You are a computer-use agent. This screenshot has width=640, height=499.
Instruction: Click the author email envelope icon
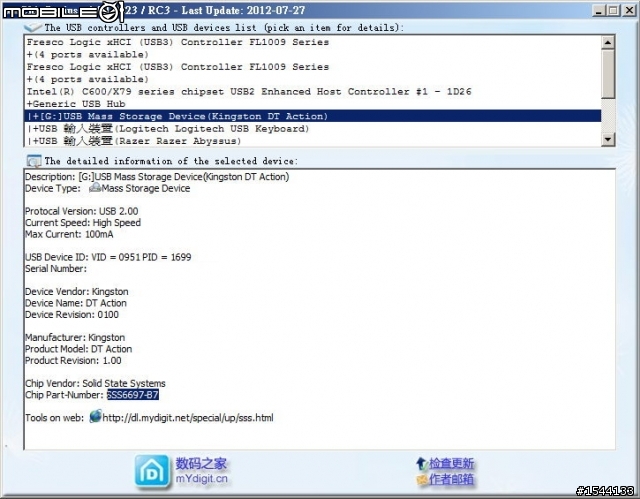(422, 479)
